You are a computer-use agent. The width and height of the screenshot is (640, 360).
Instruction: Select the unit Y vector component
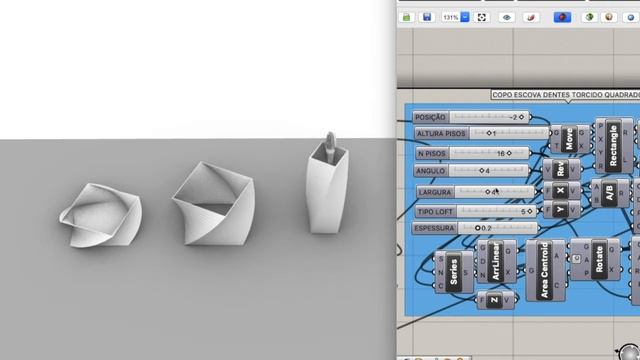561,209
